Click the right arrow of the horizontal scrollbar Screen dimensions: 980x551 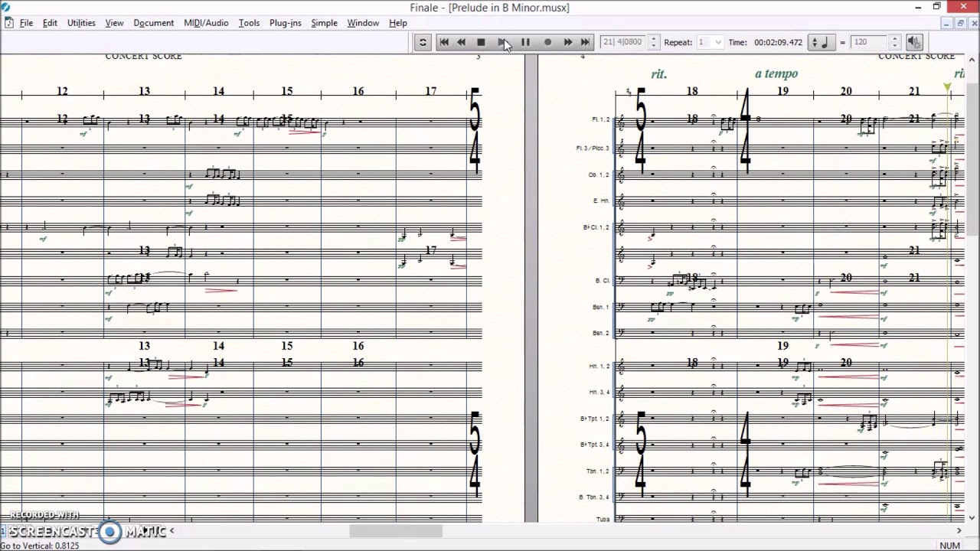[x=959, y=531]
